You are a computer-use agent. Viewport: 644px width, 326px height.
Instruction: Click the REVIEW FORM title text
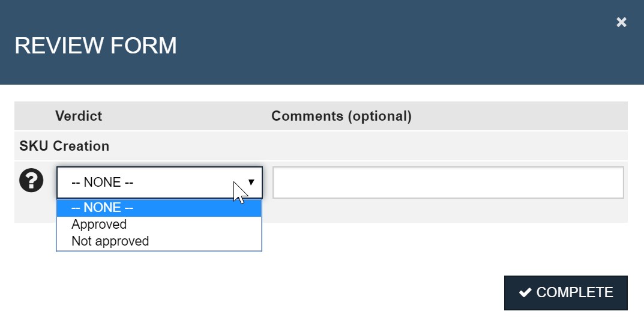95,46
